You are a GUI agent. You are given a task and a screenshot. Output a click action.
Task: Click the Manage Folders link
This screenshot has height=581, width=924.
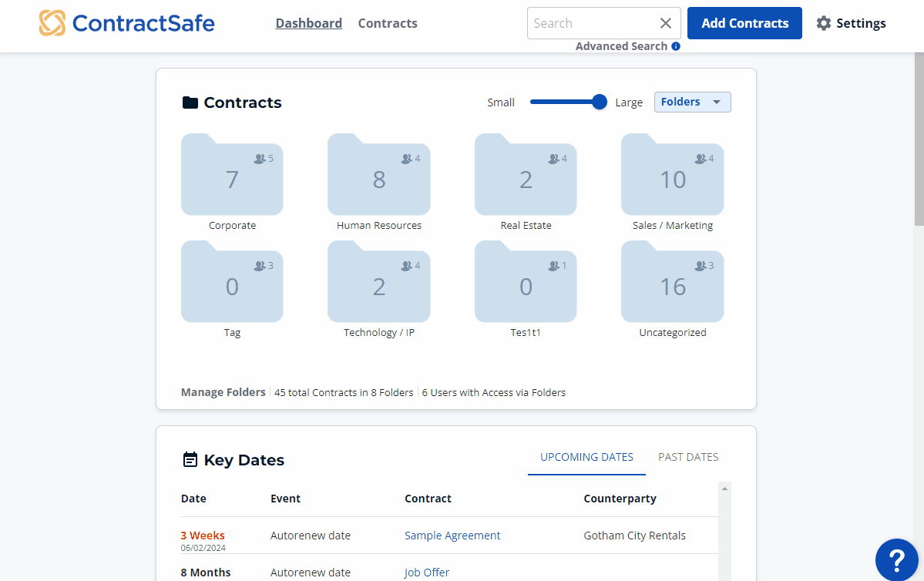[x=223, y=392]
